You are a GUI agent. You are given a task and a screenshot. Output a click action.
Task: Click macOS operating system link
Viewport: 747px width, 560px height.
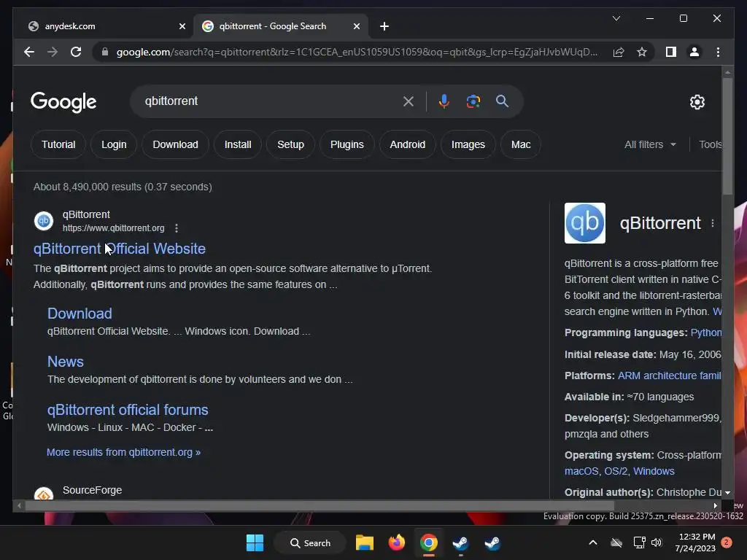[581, 471]
